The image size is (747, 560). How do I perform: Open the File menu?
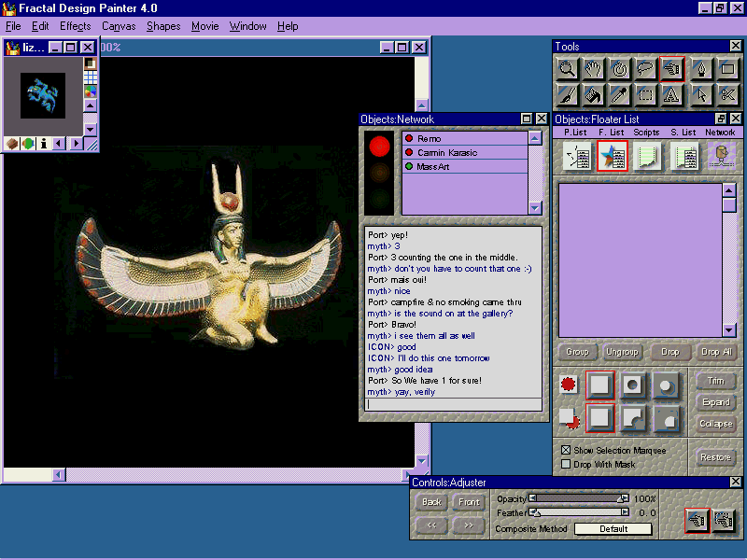[x=13, y=26]
